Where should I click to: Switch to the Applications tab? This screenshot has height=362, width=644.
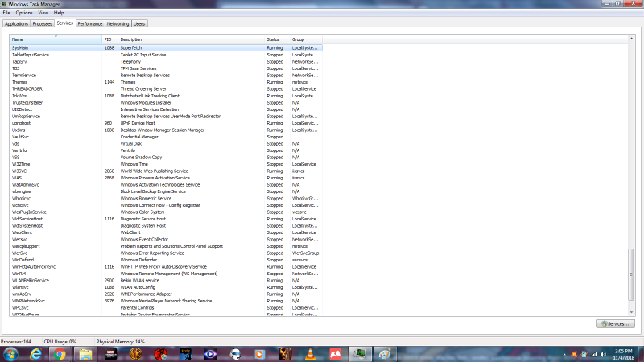[16, 24]
